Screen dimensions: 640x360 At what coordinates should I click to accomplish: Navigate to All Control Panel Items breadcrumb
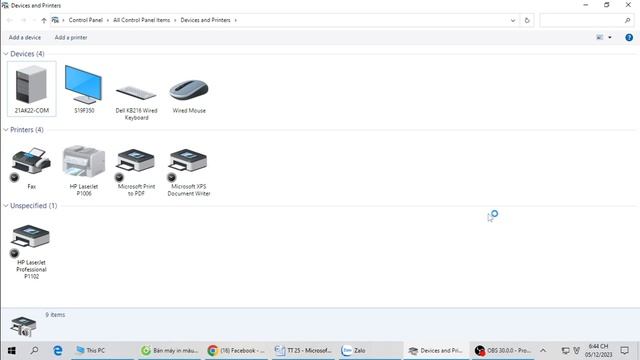click(142, 20)
